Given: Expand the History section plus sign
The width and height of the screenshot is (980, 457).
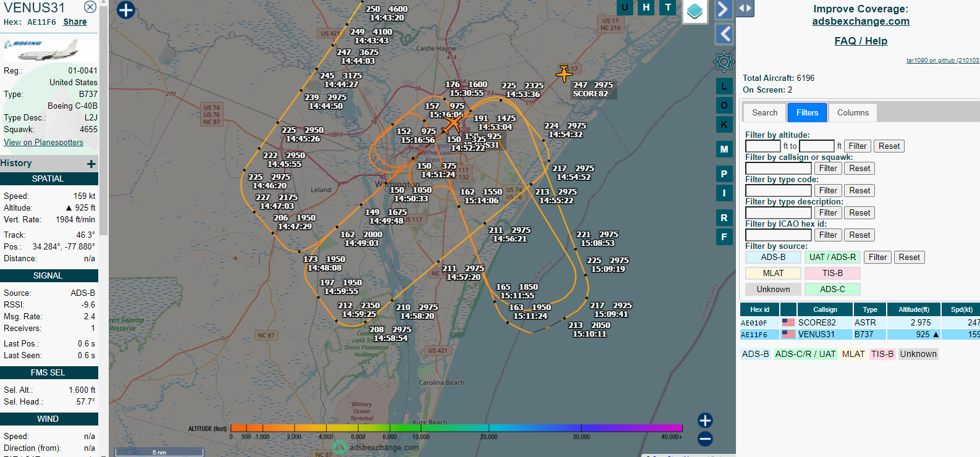Looking at the screenshot, I should click(91, 164).
